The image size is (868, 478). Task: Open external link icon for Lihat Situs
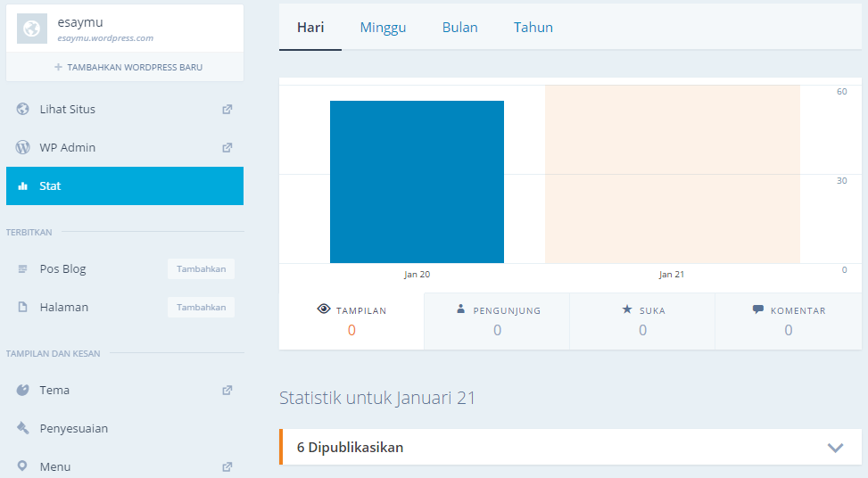(x=227, y=109)
